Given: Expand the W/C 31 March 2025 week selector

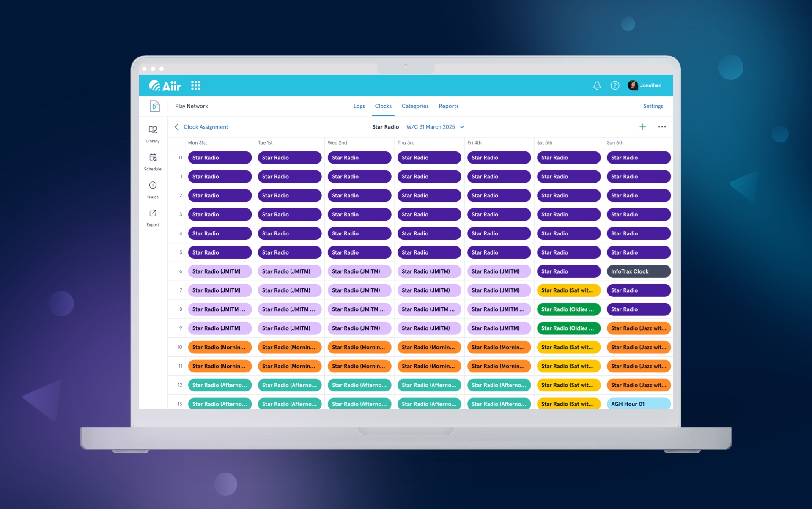Looking at the screenshot, I should click(436, 127).
